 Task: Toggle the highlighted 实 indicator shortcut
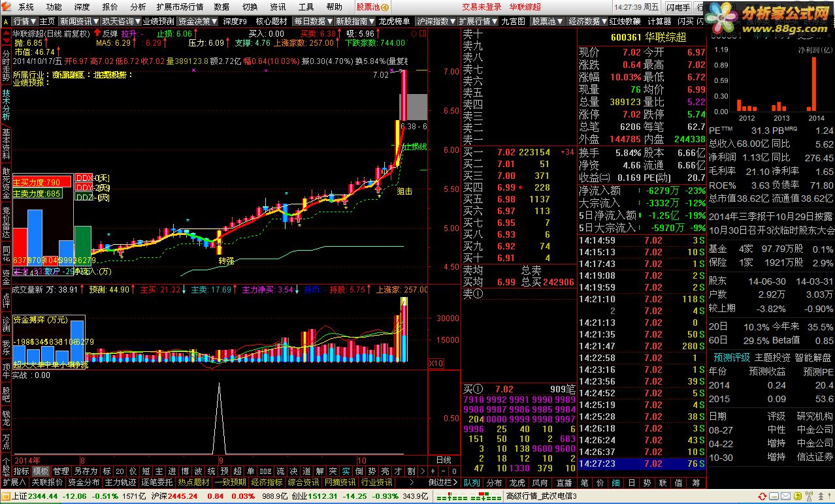(x=346, y=471)
